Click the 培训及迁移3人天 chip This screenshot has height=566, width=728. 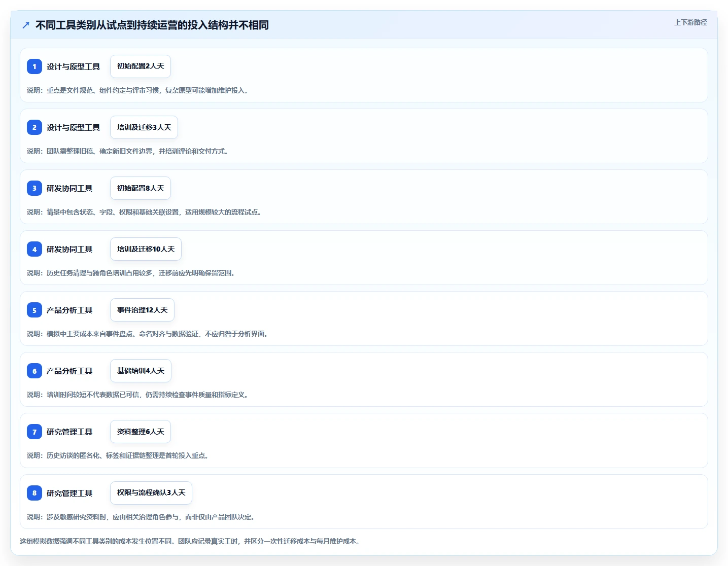(x=144, y=127)
